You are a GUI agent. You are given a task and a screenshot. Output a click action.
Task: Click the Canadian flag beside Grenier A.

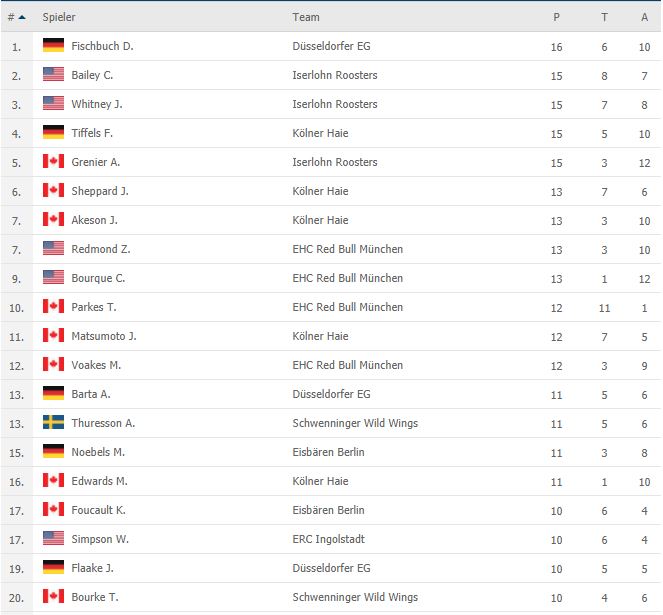(x=53, y=161)
